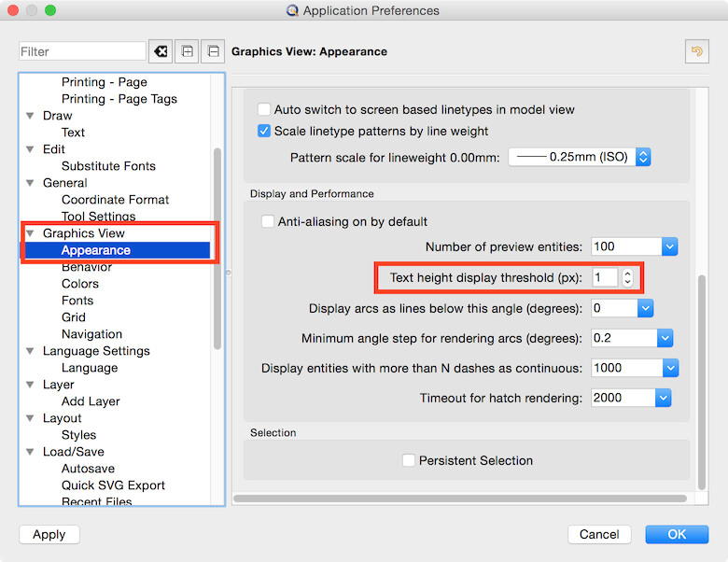Open the Pattern scale lineweight dropdown
Image resolution: width=728 pixels, height=562 pixels.
[642, 157]
